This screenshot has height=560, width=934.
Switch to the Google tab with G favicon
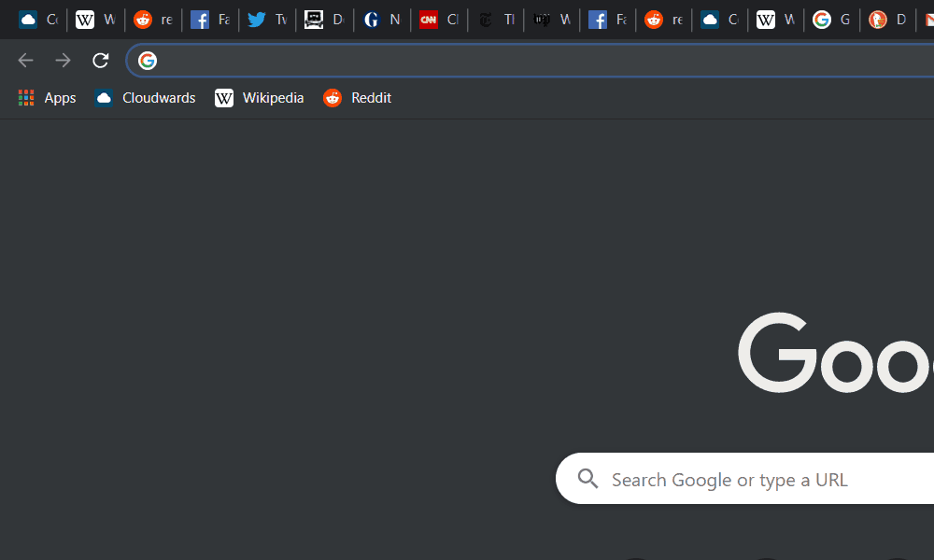(831, 20)
